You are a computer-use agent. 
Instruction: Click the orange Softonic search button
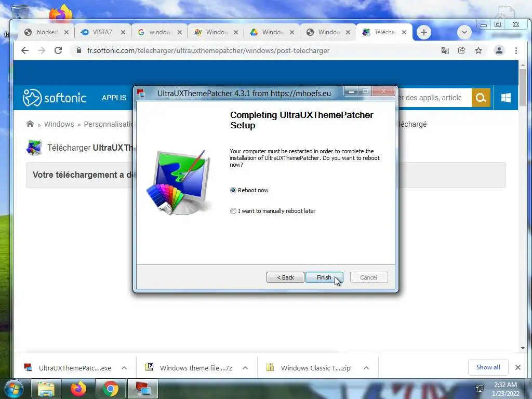pyautogui.click(x=481, y=98)
